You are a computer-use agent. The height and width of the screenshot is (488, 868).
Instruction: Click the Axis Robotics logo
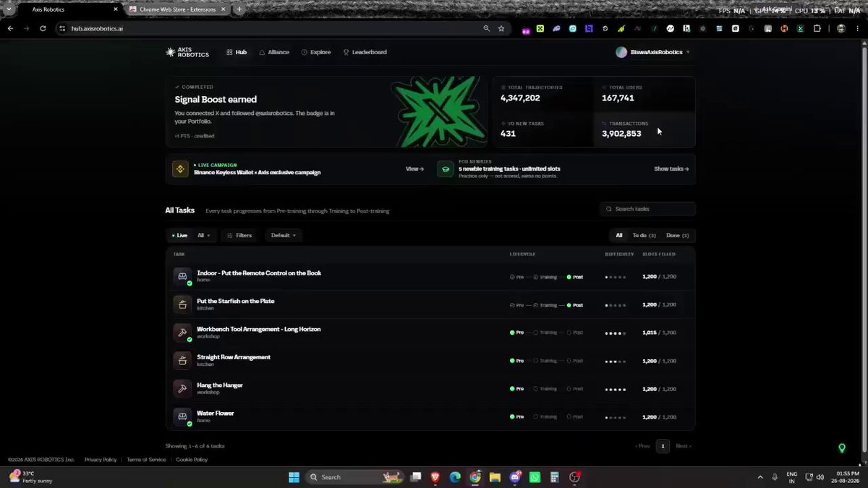point(187,52)
